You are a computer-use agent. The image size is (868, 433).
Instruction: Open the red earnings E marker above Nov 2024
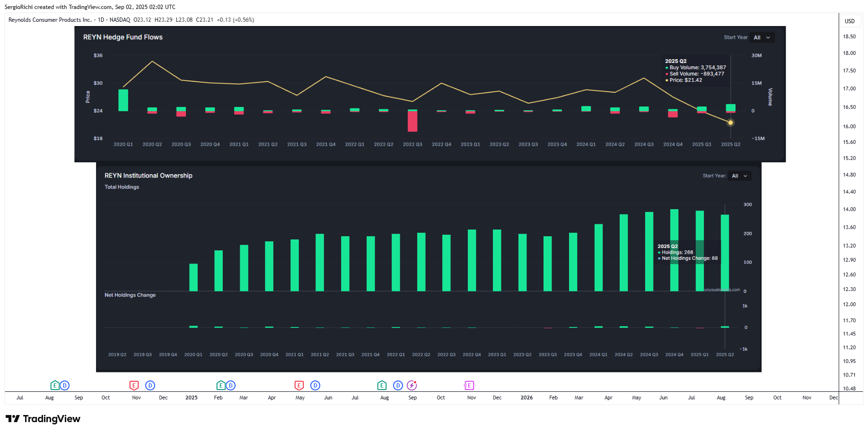coord(134,385)
